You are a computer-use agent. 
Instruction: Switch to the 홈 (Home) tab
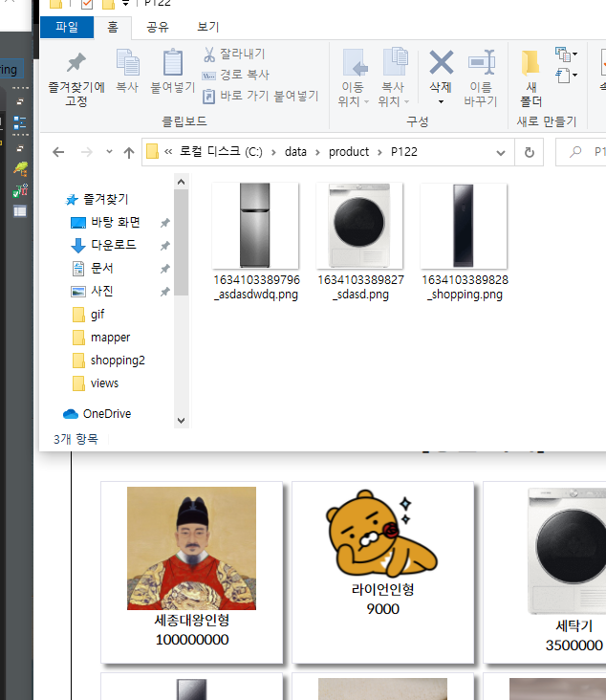click(113, 27)
